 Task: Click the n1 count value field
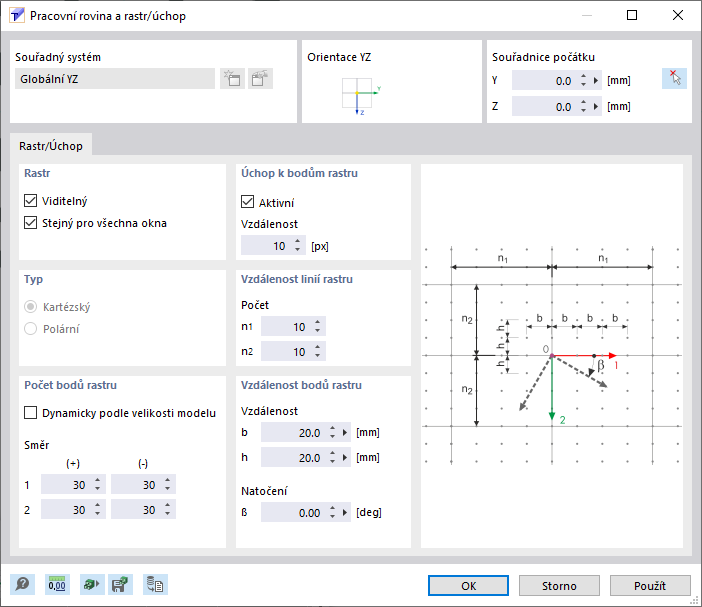point(287,327)
